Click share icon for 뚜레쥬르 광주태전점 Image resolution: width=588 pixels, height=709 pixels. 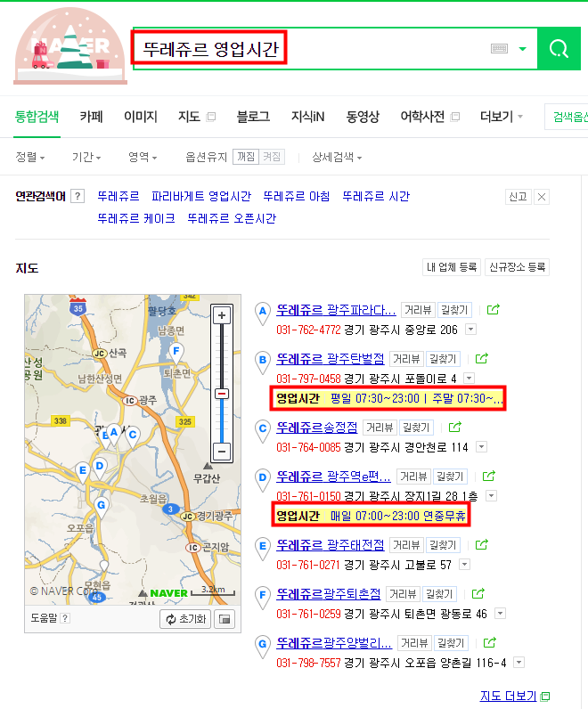[482, 545]
